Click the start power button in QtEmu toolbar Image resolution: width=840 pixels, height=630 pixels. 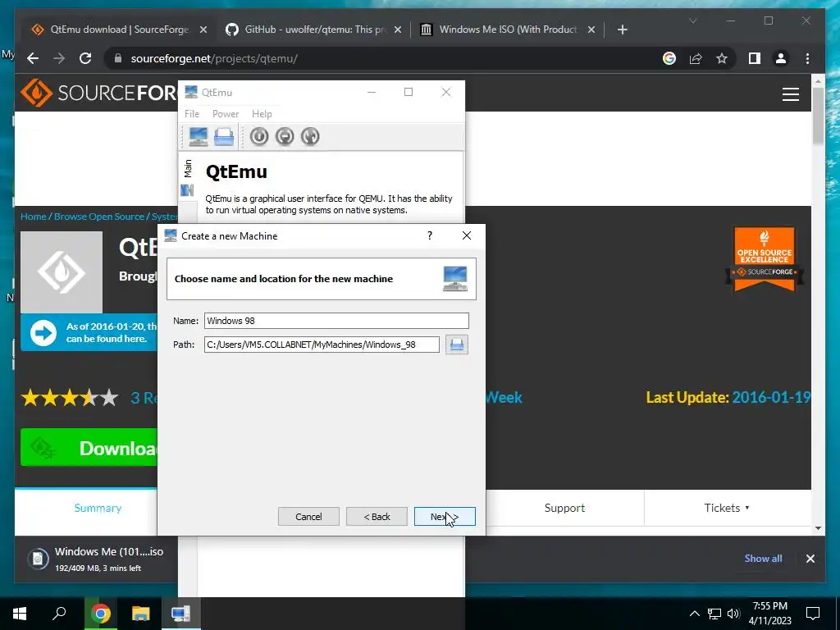258,137
